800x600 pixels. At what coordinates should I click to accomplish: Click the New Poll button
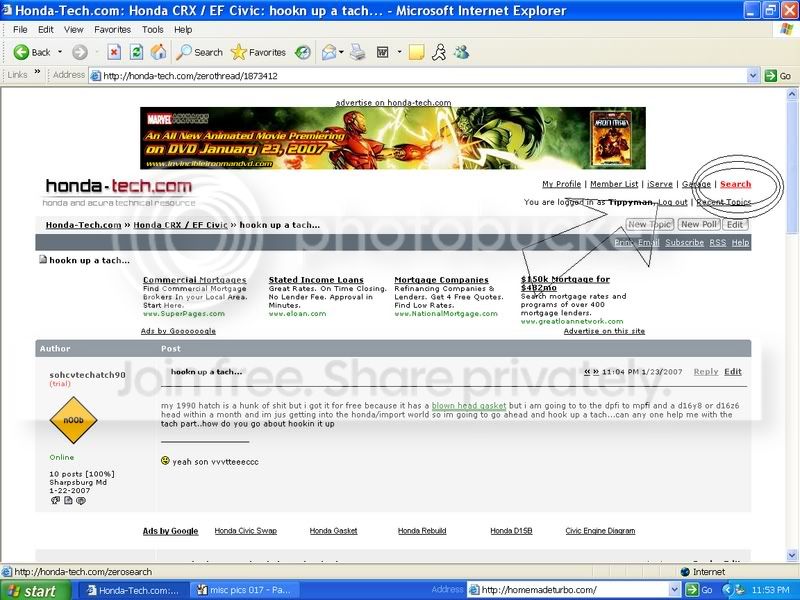point(699,225)
